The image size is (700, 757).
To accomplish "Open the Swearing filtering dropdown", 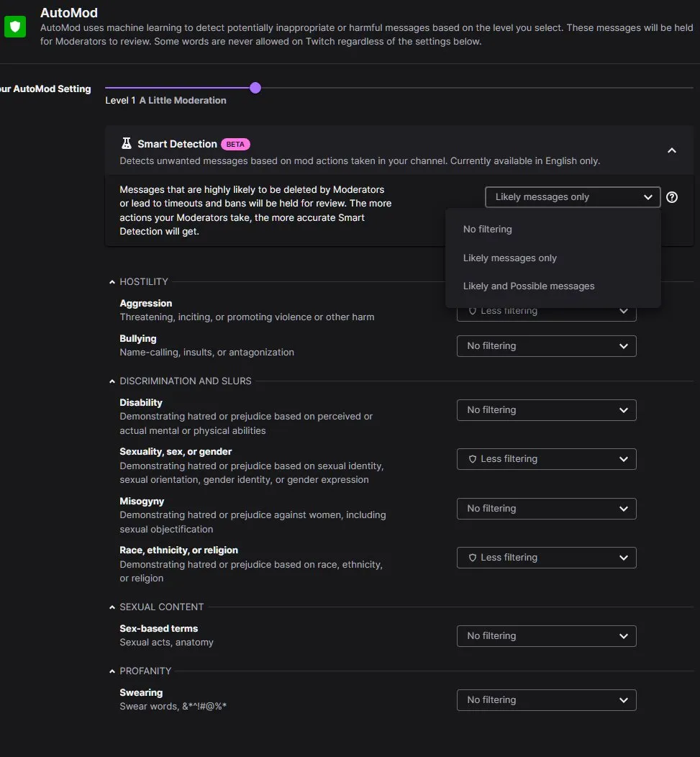I will (547, 700).
